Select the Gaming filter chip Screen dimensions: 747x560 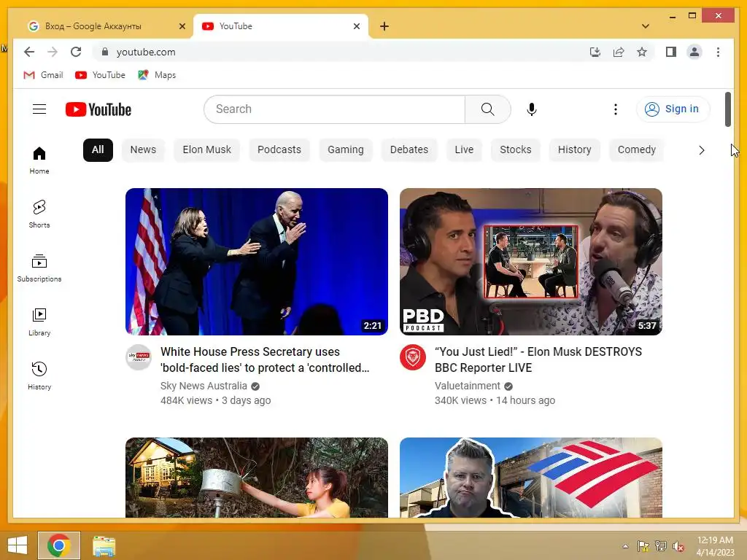[x=345, y=149]
